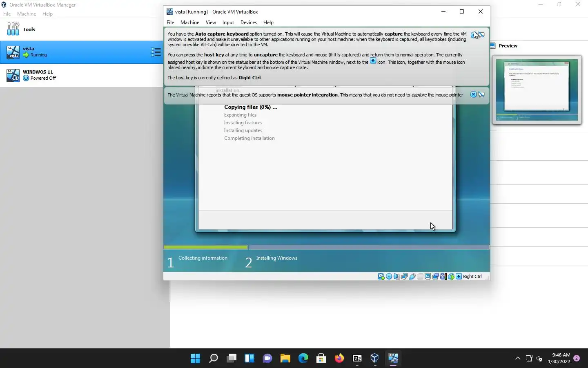Viewport: 588px width, 368px height.
Task: Open File Explorer from taskbar
Action: [x=285, y=359]
